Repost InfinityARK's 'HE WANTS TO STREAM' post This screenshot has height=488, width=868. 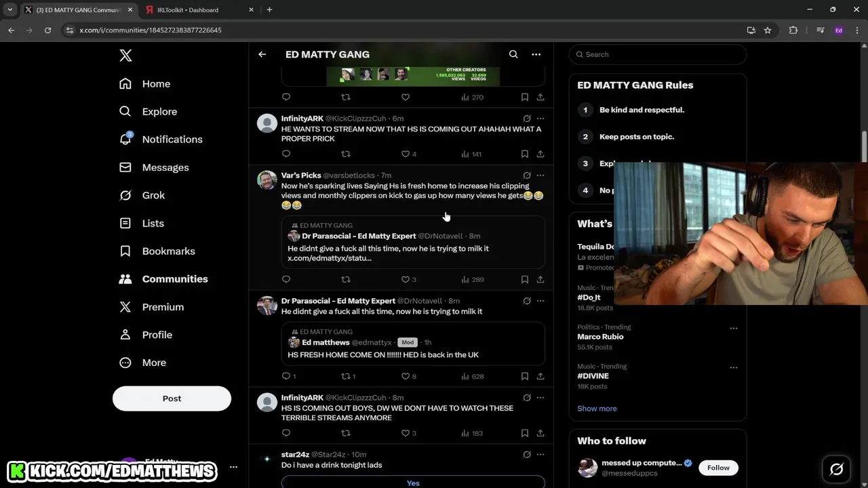click(346, 154)
